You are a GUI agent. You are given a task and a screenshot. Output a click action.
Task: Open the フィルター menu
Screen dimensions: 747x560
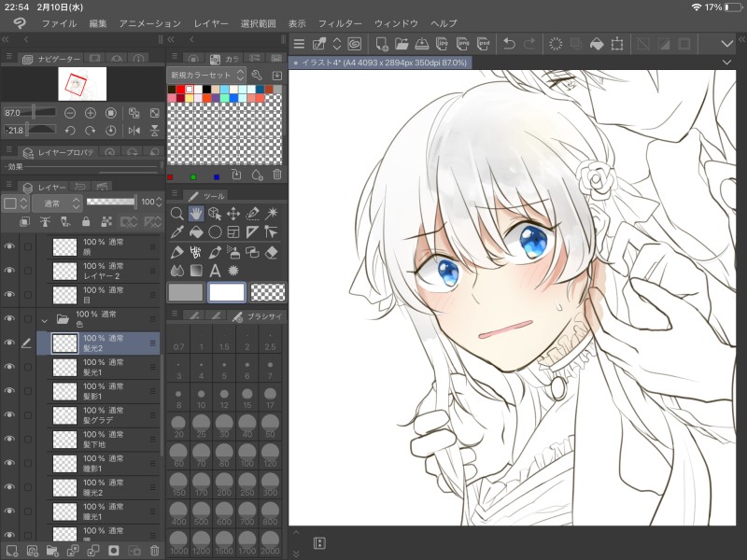click(x=340, y=23)
